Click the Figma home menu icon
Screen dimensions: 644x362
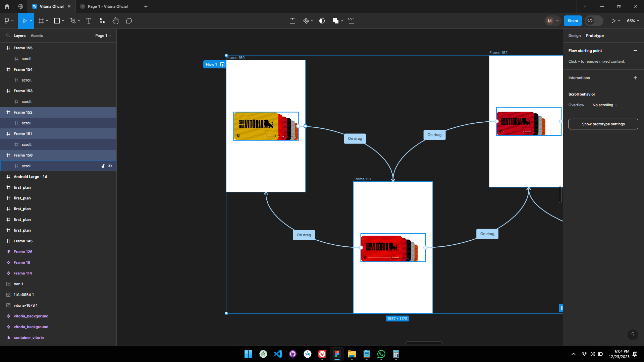coord(7,6)
